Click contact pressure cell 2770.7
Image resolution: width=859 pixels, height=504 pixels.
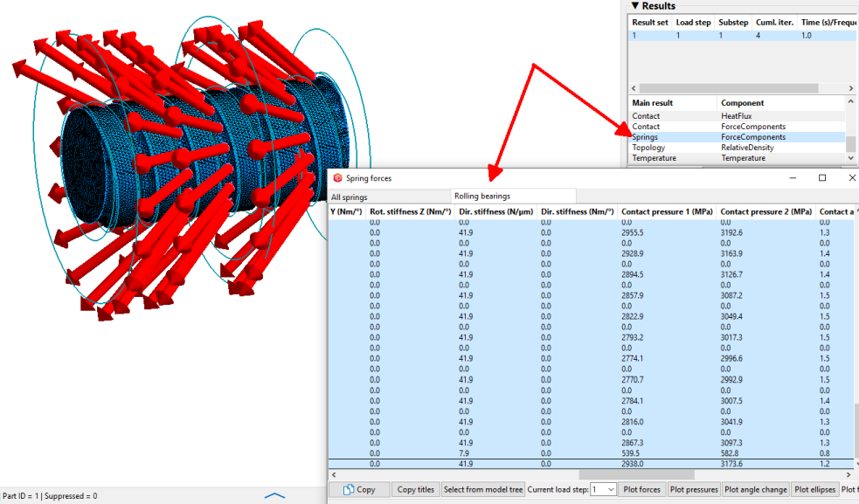(x=632, y=380)
